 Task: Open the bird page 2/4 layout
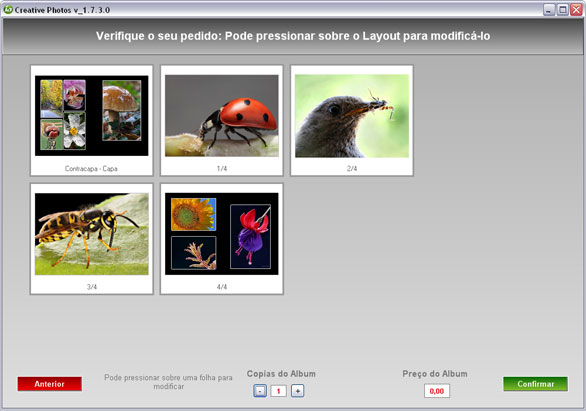pos(352,120)
